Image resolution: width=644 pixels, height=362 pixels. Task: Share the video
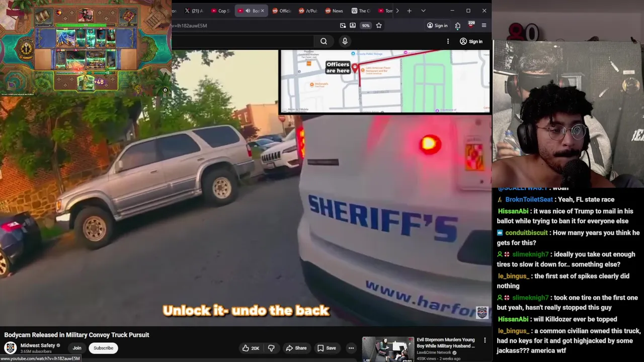296,348
